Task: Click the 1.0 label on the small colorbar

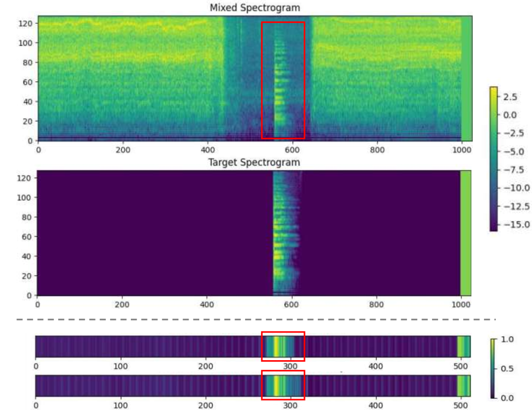Action: [507, 339]
